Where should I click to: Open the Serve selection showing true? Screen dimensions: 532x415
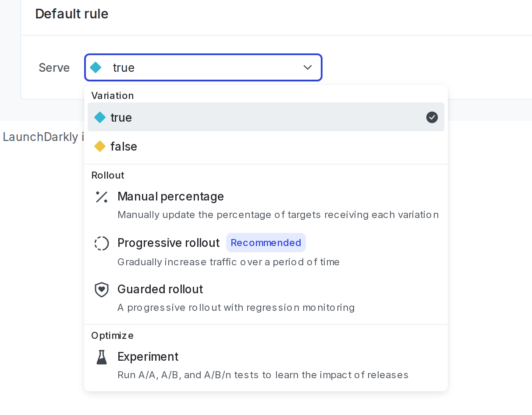point(203,67)
